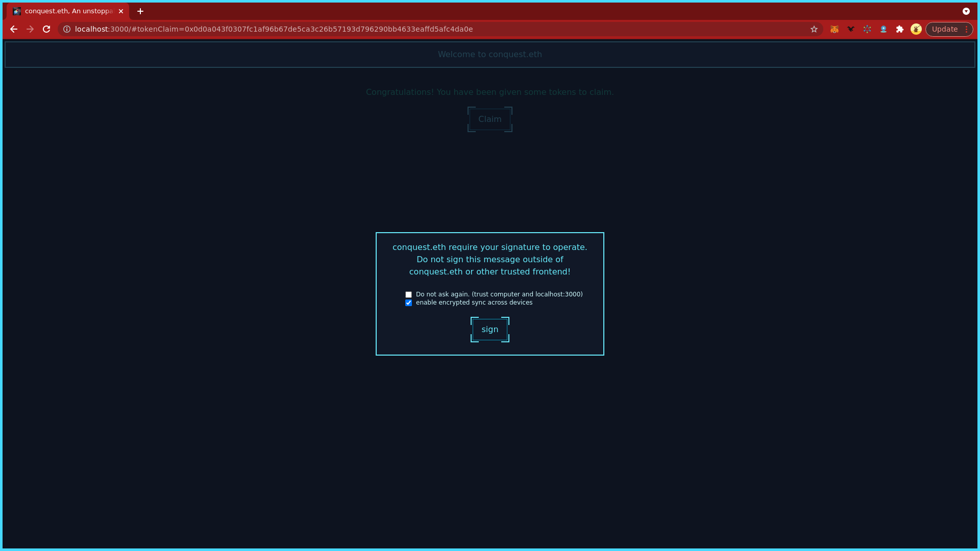This screenshot has height=551, width=980.
Task: Open the Chrome three-dot menu
Action: click(x=967, y=29)
